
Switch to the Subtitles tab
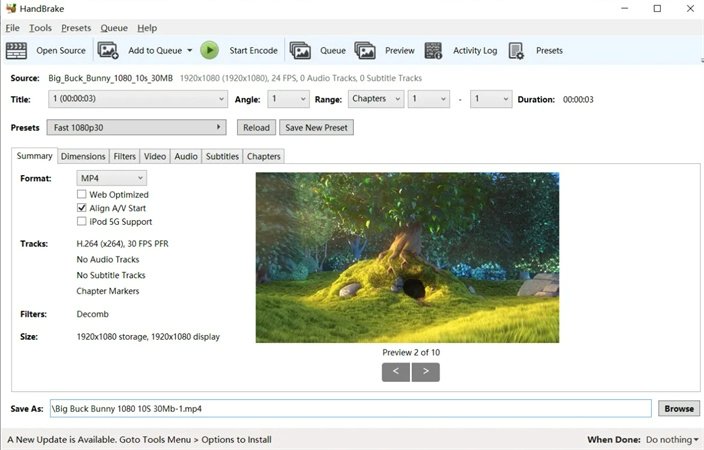click(222, 156)
